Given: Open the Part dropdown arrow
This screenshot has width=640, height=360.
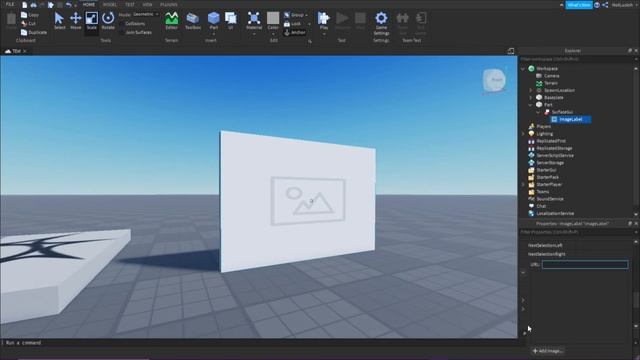Looking at the screenshot, I should point(213,34).
